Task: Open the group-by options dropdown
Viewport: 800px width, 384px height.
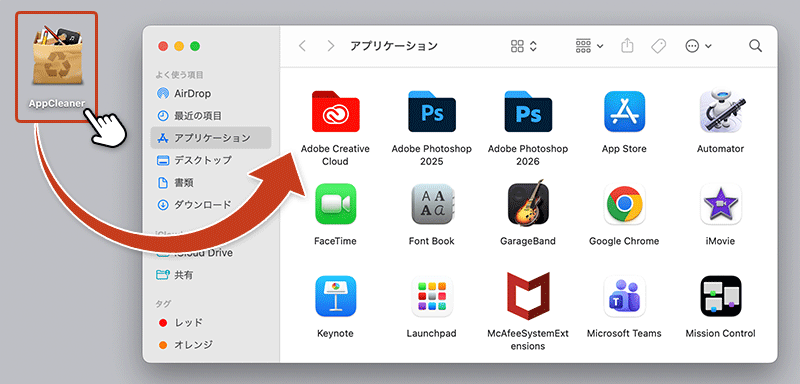Action: click(x=589, y=46)
